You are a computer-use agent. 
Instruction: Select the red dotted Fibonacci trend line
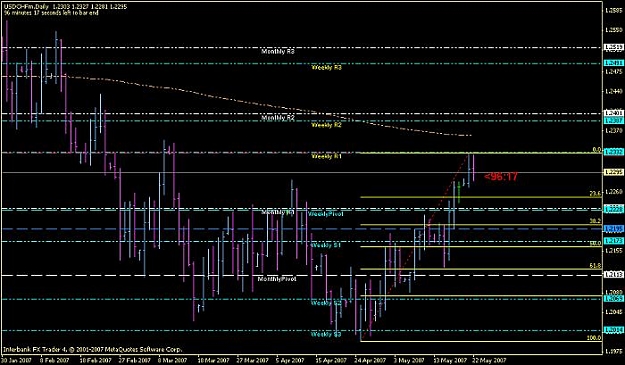[x=415, y=247]
